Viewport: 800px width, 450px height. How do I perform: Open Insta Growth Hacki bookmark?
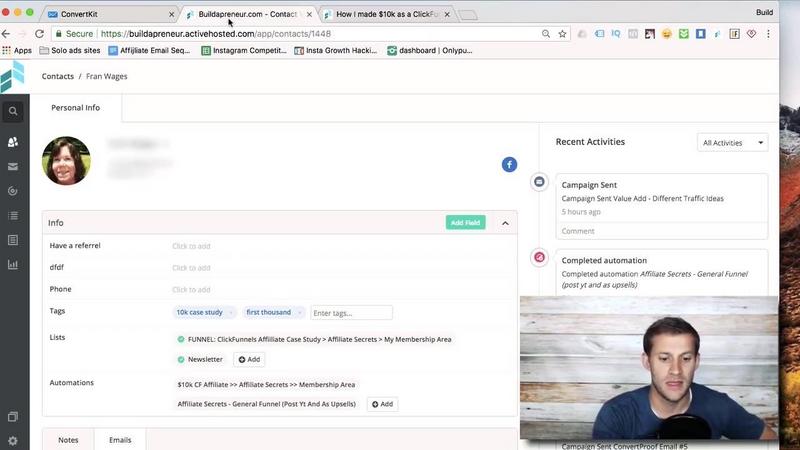pyautogui.click(x=336, y=51)
